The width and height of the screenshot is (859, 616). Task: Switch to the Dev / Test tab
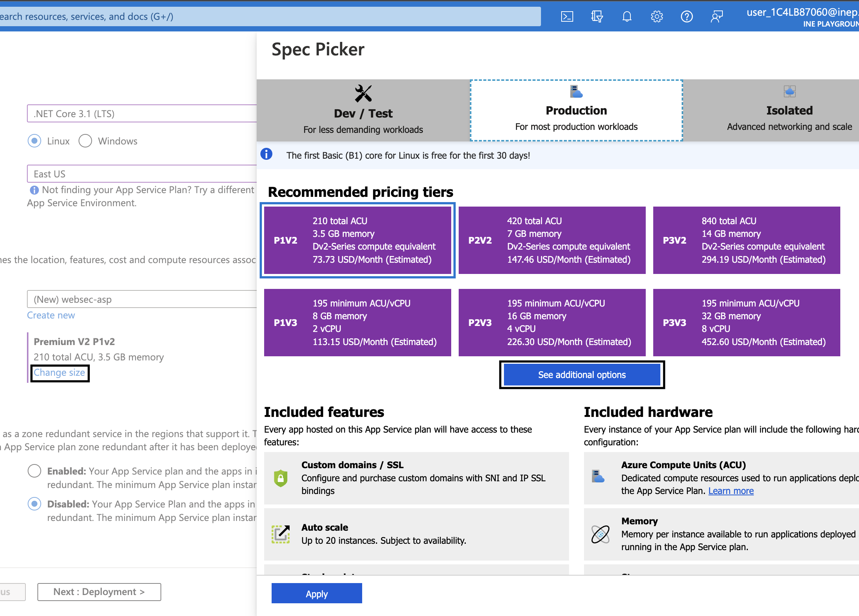click(x=363, y=111)
